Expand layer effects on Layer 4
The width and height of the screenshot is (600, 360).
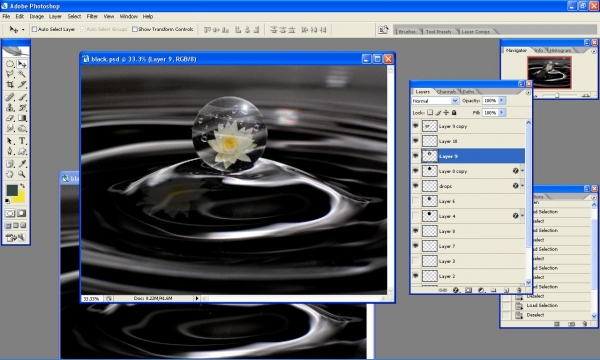(x=522, y=216)
